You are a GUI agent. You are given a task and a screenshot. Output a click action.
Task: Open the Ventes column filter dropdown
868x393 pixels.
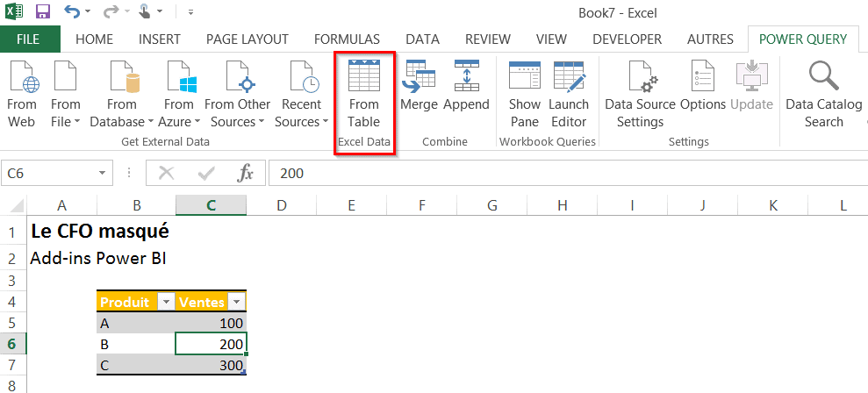237,302
